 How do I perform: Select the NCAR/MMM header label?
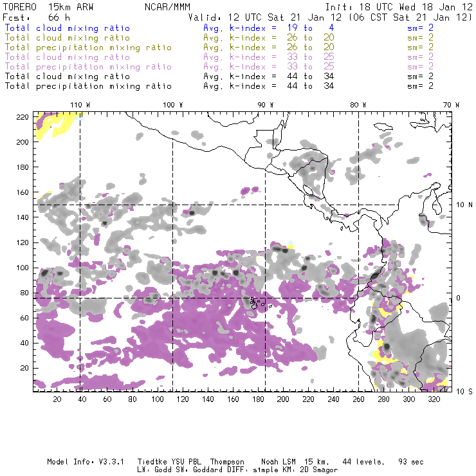click(165, 6)
